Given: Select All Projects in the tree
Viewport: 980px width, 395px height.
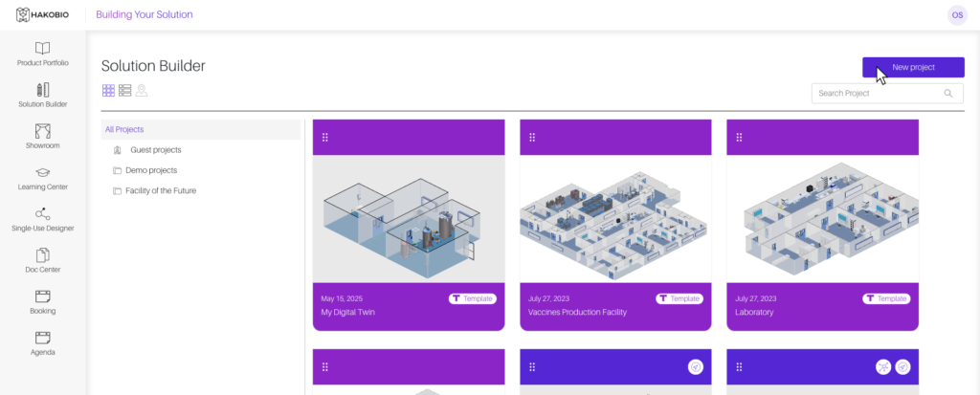Looking at the screenshot, I should [201, 129].
